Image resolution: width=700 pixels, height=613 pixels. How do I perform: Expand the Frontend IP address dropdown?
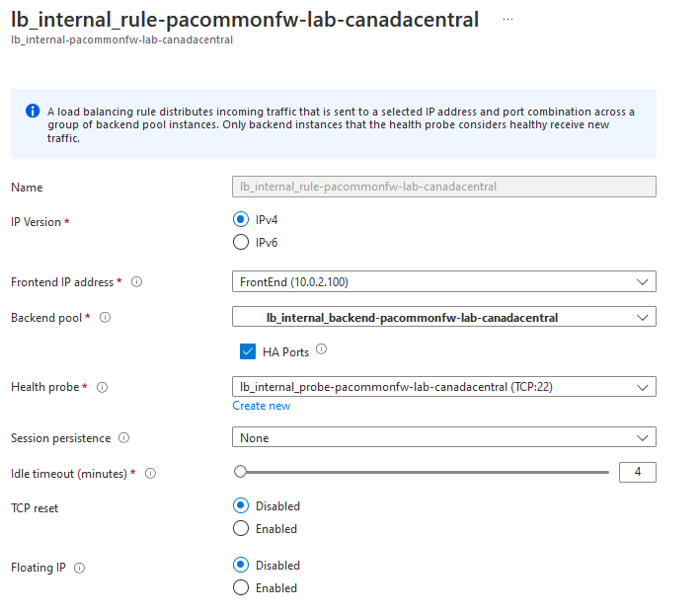pyautogui.click(x=443, y=282)
